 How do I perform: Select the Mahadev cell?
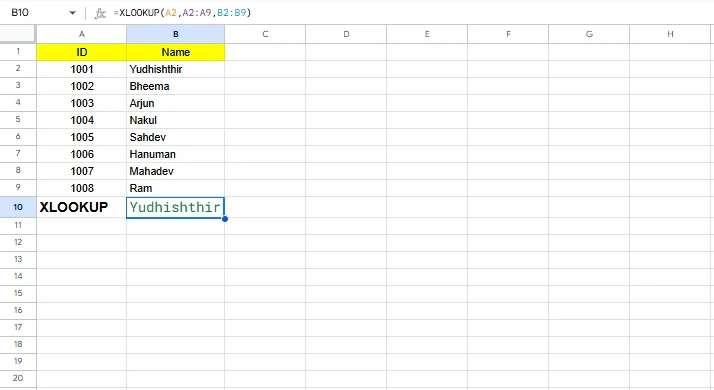pos(175,171)
